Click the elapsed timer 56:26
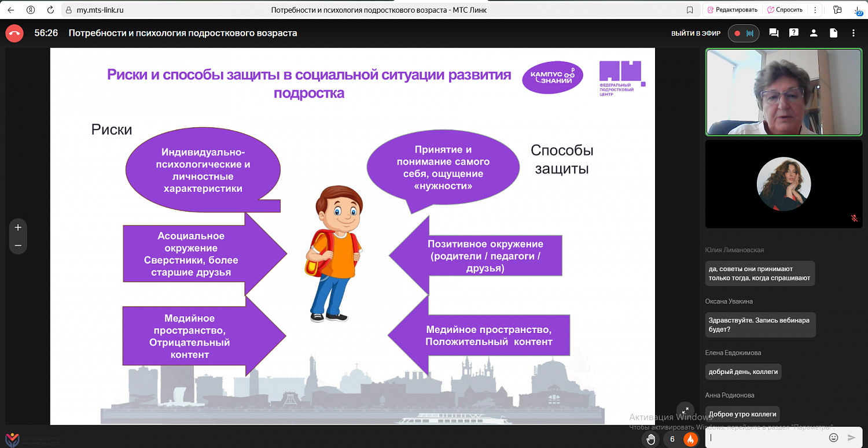This screenshot has width=868, height=448. 46,33
